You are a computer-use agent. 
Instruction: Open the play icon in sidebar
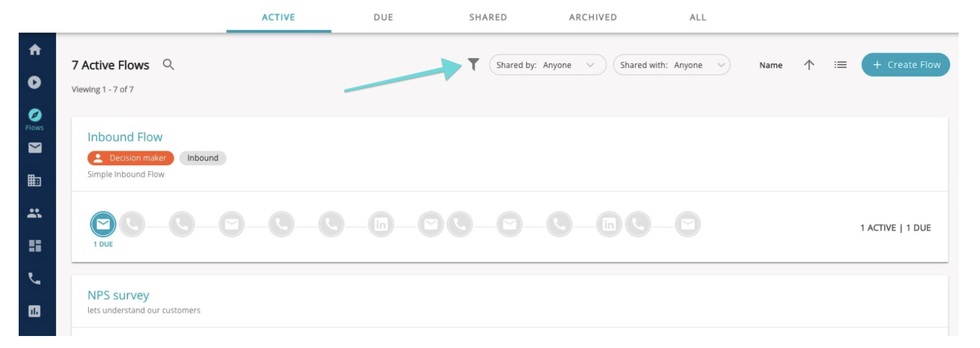35,83
